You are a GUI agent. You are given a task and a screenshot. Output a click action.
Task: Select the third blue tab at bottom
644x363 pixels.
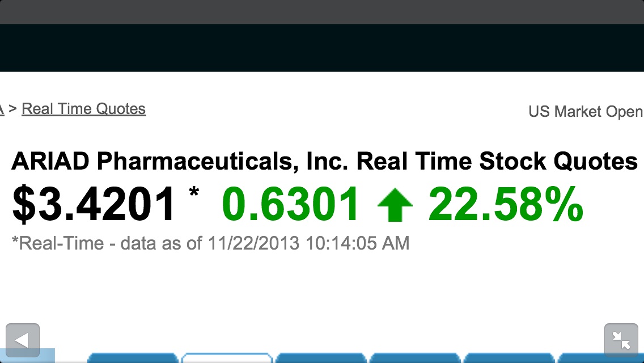[321, 359]
